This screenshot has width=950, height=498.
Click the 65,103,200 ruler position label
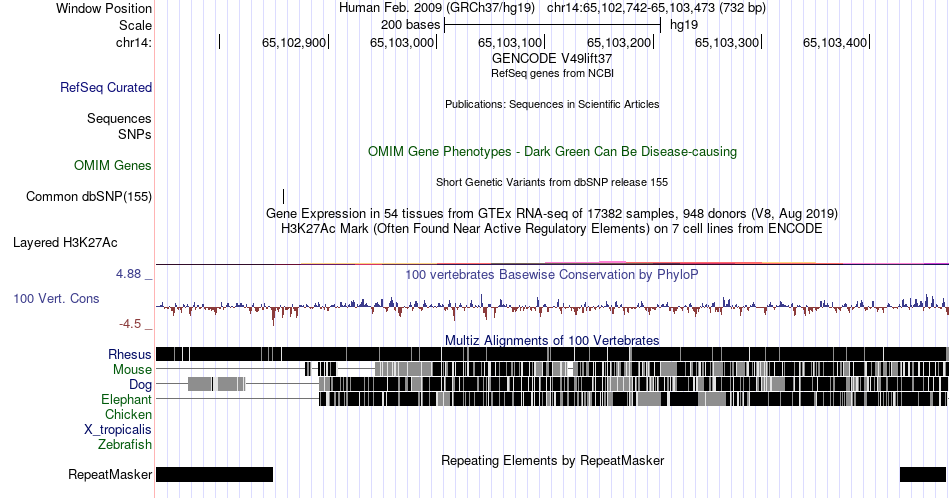[619, 42]
